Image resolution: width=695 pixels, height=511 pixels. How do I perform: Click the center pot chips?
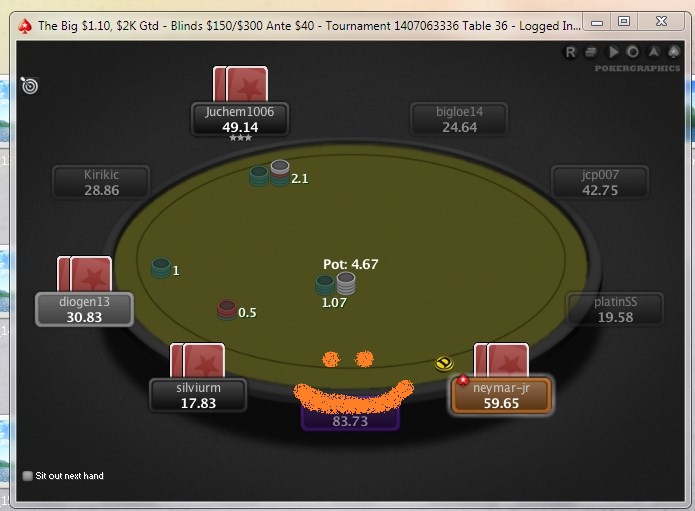[336, 284]
